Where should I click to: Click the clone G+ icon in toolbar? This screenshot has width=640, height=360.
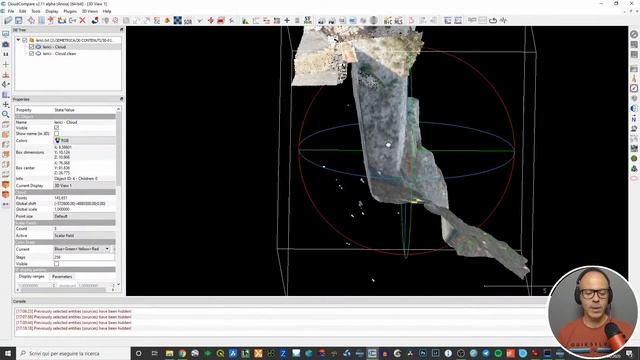click(72, 20)
